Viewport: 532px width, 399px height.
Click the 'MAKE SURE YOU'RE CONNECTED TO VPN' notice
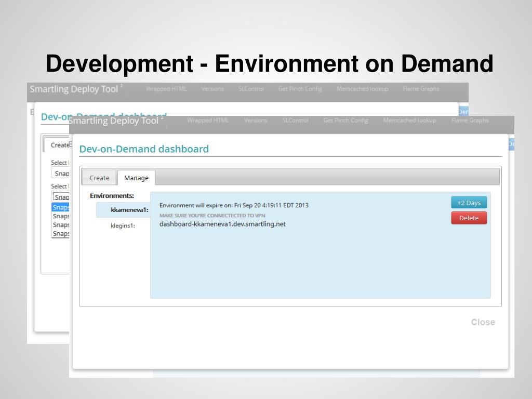pyautogui.click(x=212, y=216)
